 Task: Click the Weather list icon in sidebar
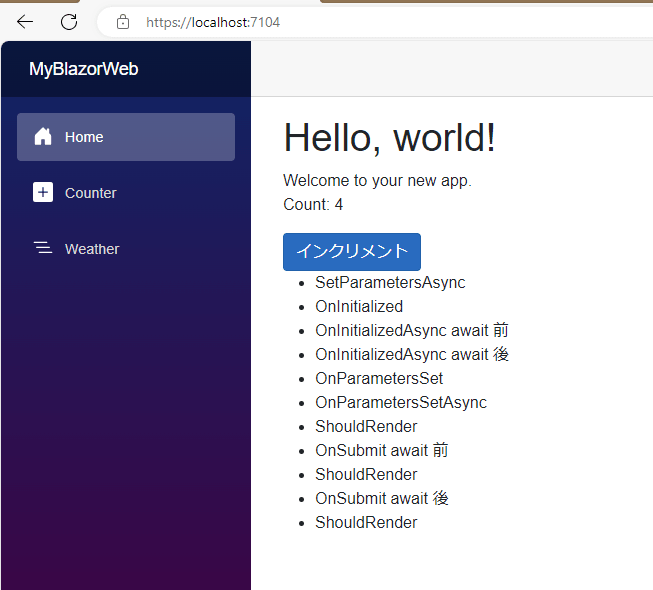[43, 248]
